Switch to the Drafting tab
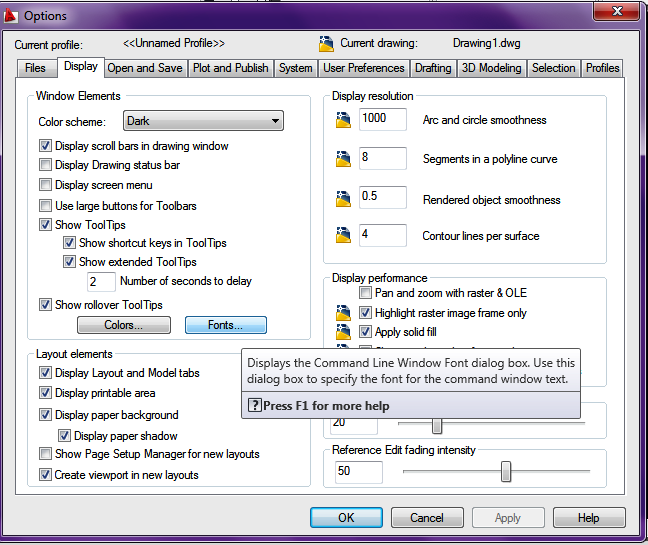648x545 pixels. (433, 68)
